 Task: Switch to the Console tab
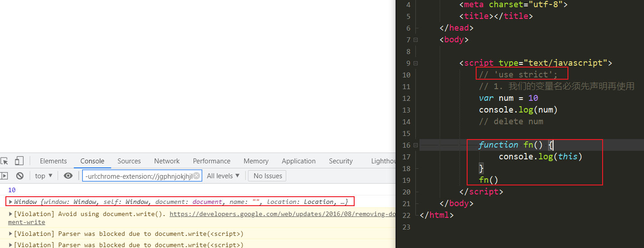[92, 161]
